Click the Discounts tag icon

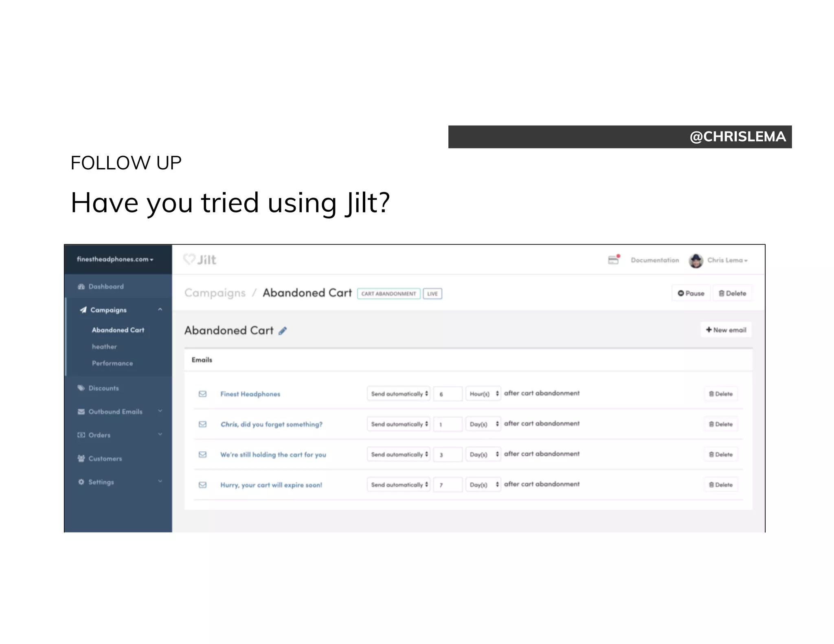click(x=81, y=388)
